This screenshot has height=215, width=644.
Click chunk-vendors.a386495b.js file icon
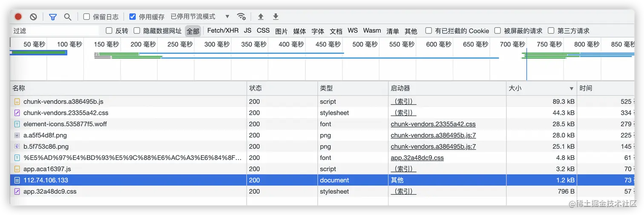(x=17, y=102)
